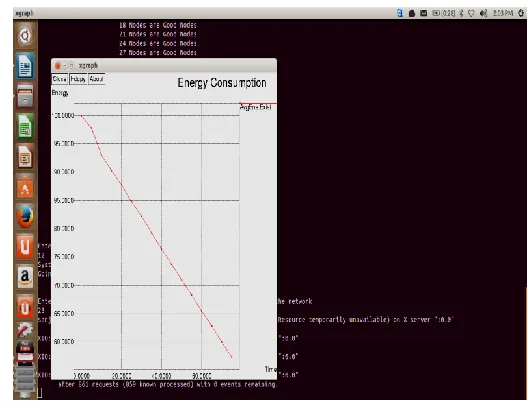Open the sound volume indicator
This screenshot has width=528, height=406.
coord(484,13)
